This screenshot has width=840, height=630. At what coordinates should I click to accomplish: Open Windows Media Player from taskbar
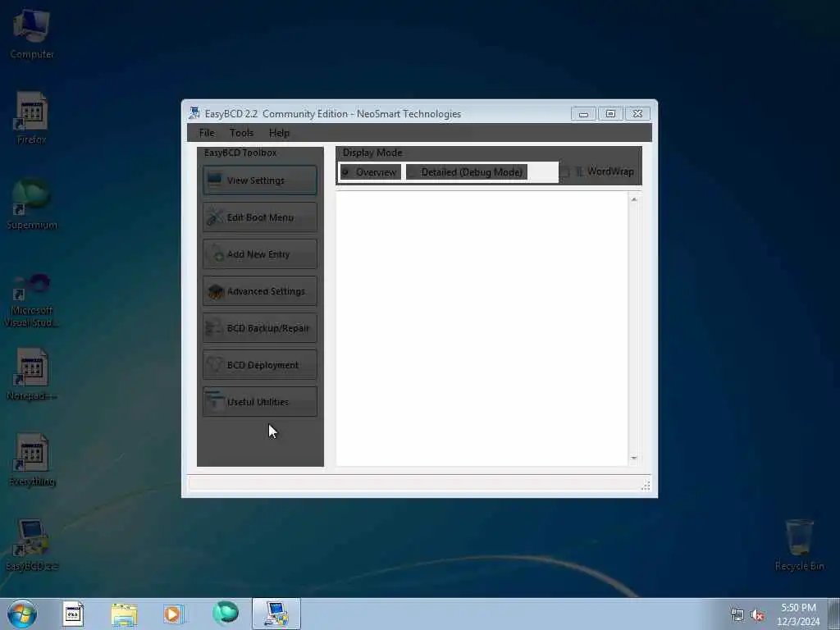174,614
